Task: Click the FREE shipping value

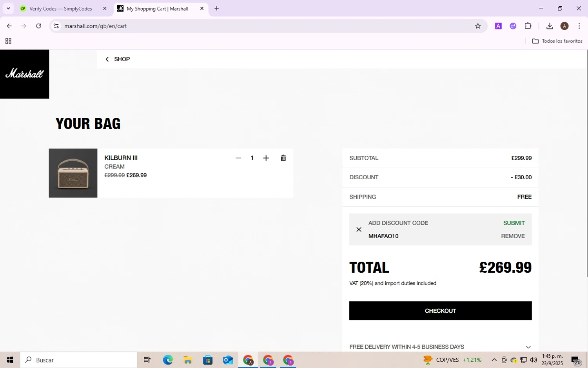Action: 524,197
